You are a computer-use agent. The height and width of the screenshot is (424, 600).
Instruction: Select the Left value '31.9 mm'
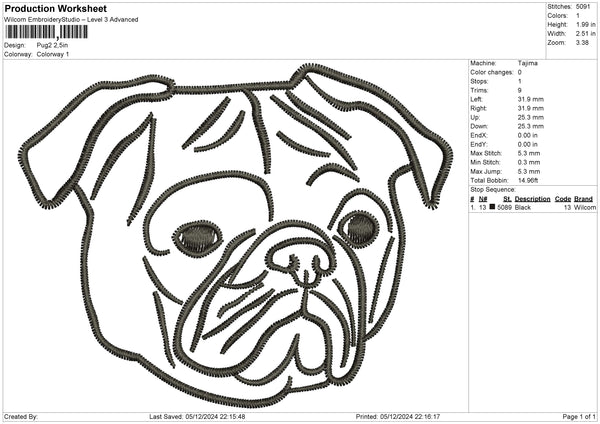point(531,99)
